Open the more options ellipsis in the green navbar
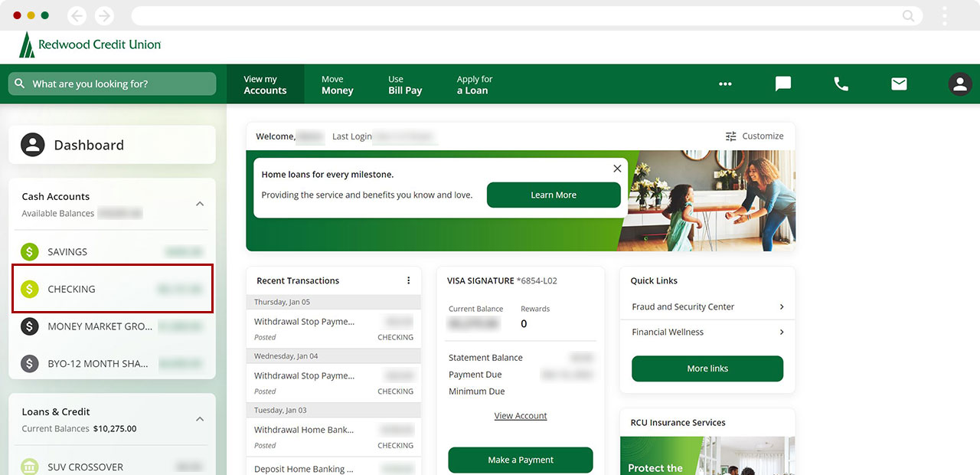 725,84
